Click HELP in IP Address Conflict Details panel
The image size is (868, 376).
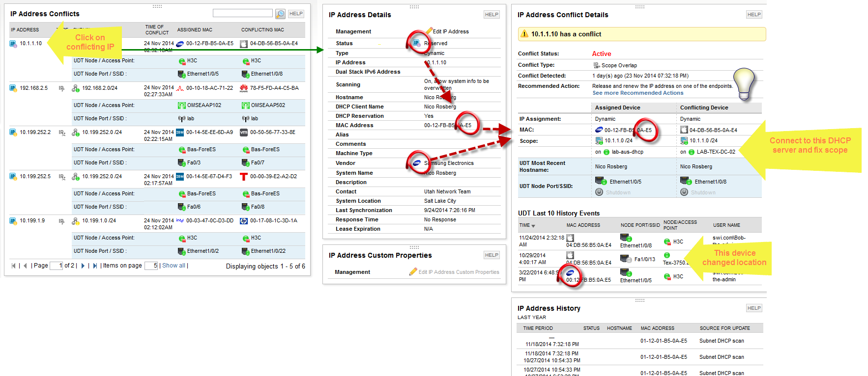tap(754, 15)
